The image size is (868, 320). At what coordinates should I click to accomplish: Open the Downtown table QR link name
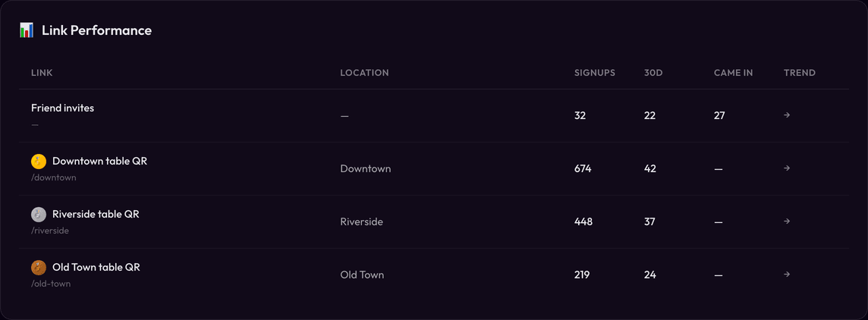99,161
